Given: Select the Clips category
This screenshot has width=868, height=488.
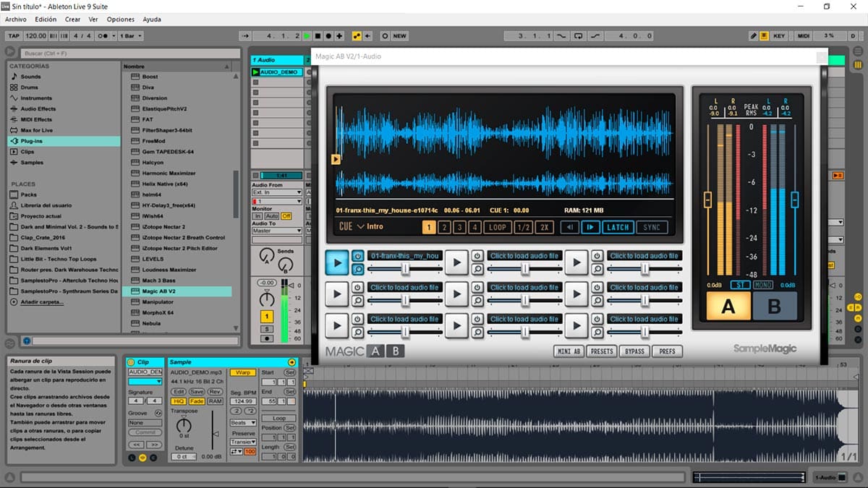Looking at the screenshot, I should (x=27, y=152).
